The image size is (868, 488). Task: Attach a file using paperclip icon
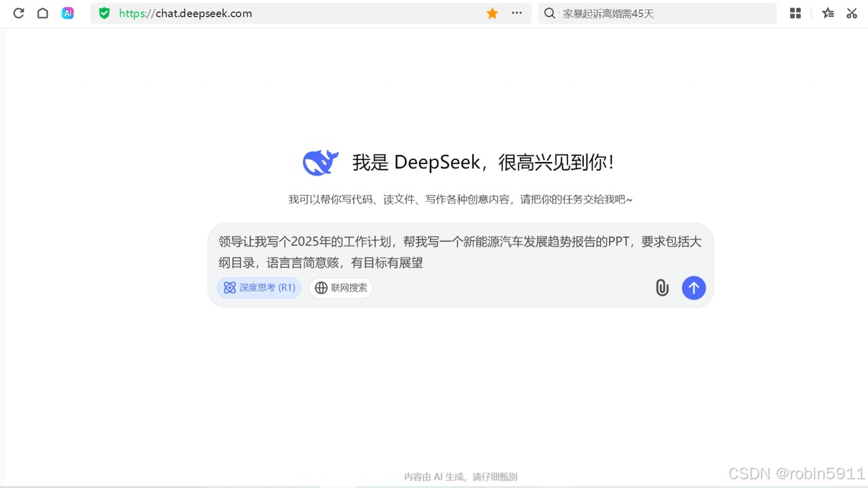pyautogui.click(x=663, y=288)
